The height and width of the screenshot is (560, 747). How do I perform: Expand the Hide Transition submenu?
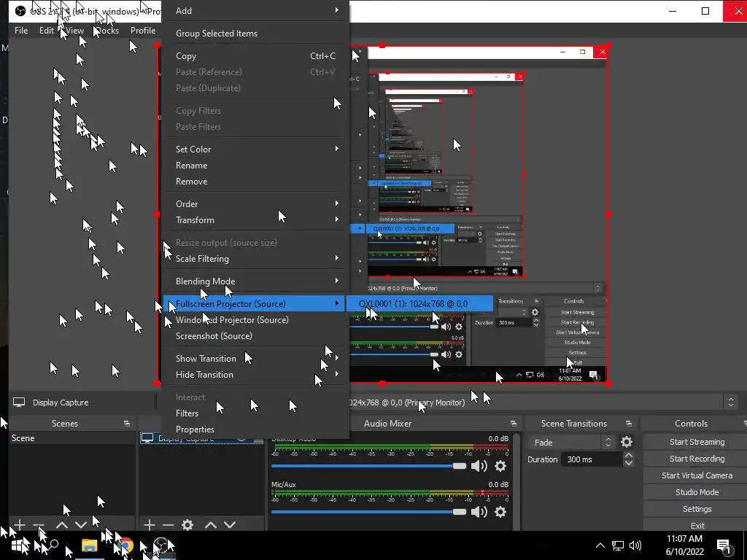coord(256,375)
